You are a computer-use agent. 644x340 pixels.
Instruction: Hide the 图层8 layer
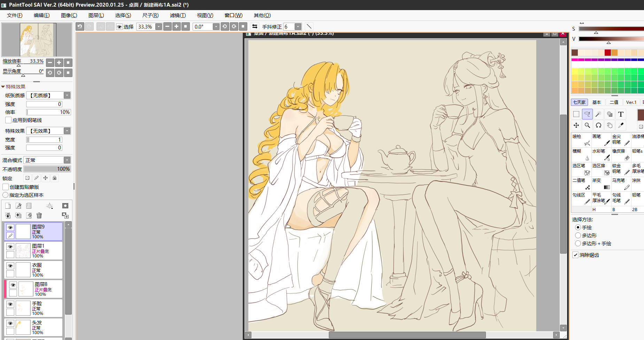click(13, 285)
